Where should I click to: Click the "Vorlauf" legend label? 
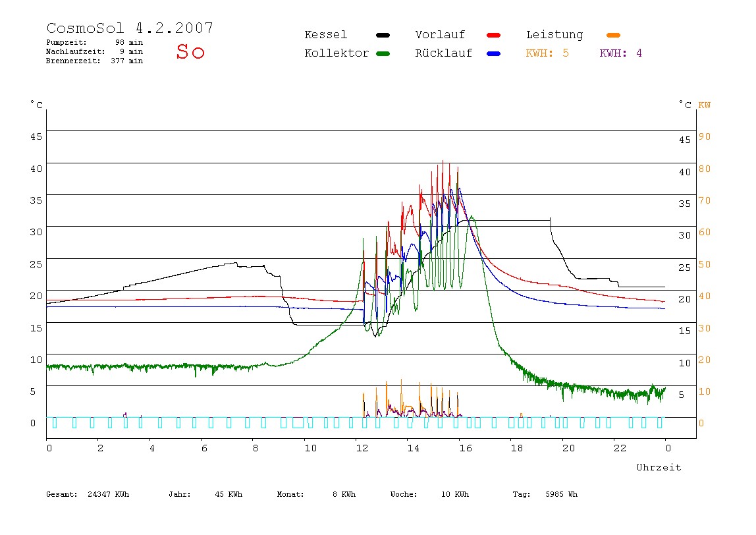point(440,35)
